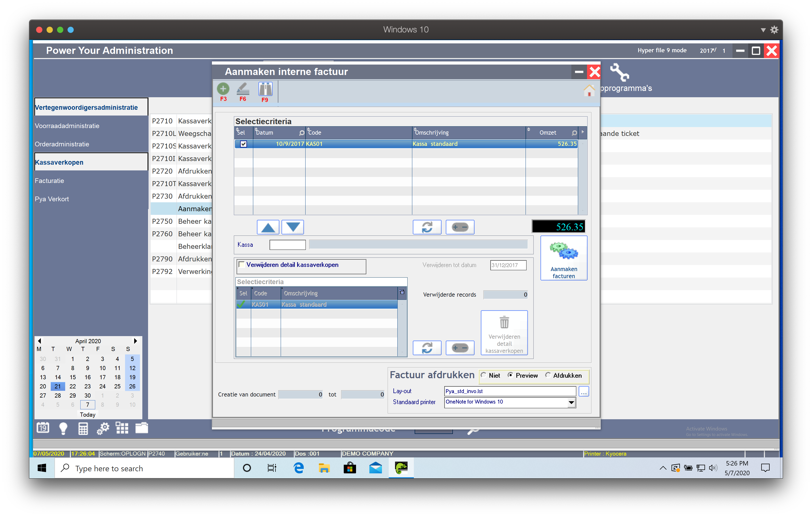Select Voorraadadministratie in the sidebar menu
Image resolution: width=812 pixels, height=517 pixels.
(67, 126)
